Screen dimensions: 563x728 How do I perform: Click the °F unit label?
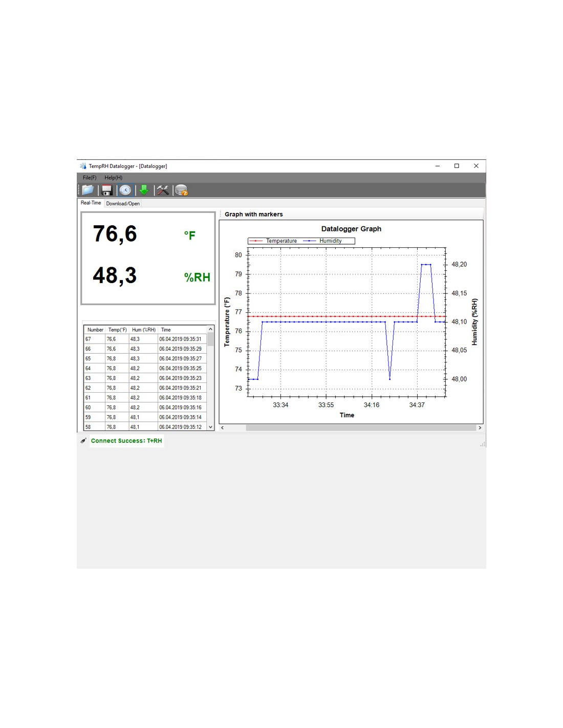point(190,235)
